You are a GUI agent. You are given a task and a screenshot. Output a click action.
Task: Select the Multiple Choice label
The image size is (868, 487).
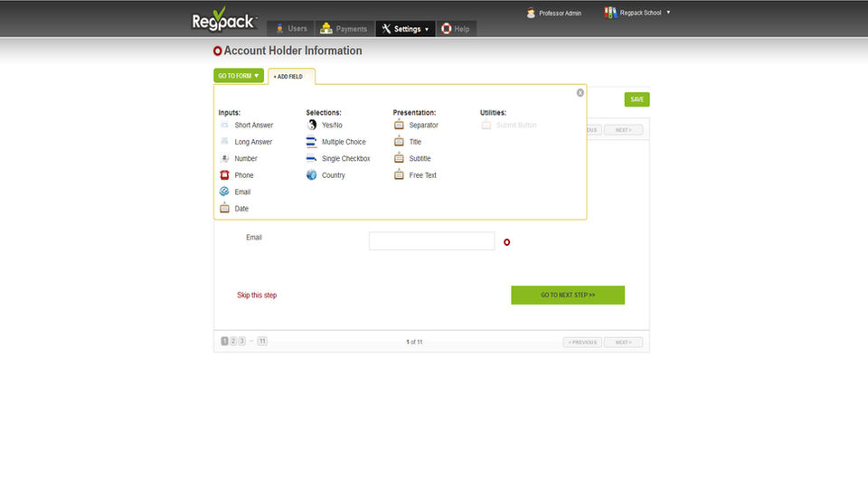[344, 142]
